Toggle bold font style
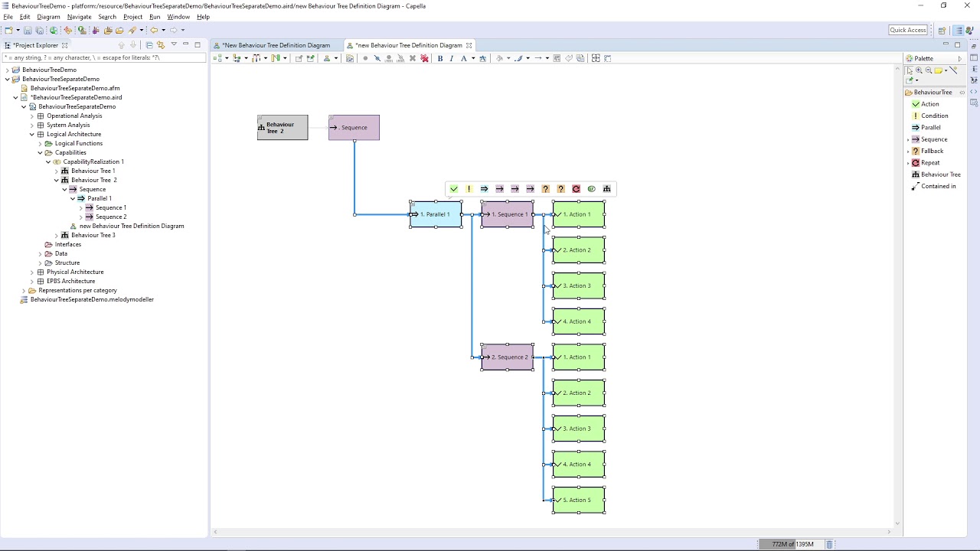 (x=439, y=58)
